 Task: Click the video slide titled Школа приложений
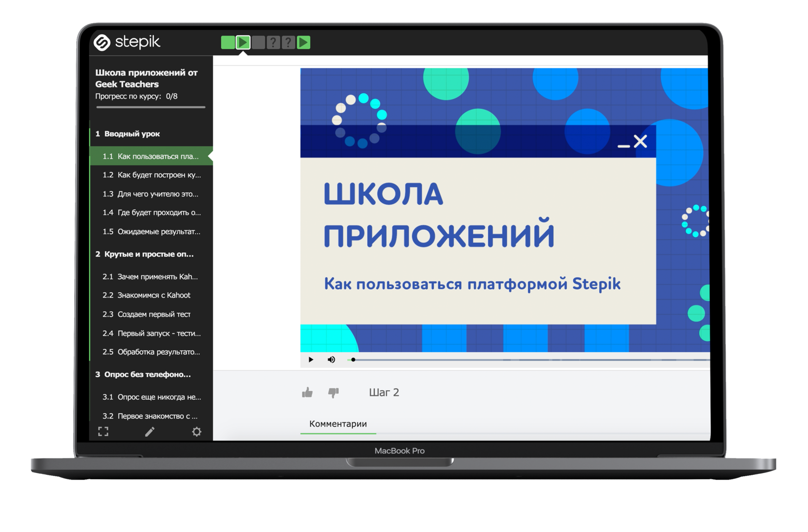[x=505, y=210]
